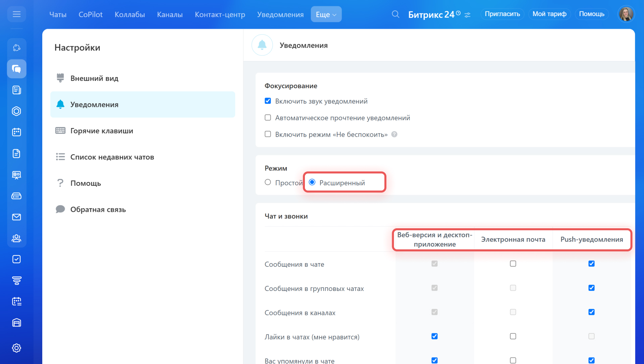Open the drive sidebar icon
Viewport: 644px width, 364px height.
point(16,196)
